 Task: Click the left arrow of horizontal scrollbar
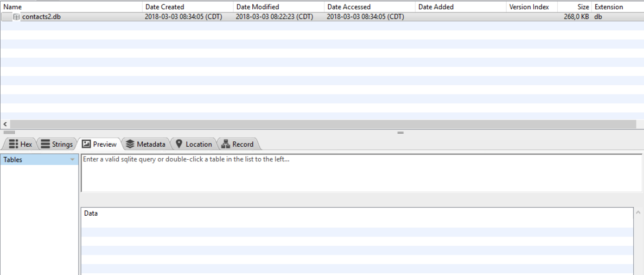(5, 124)
